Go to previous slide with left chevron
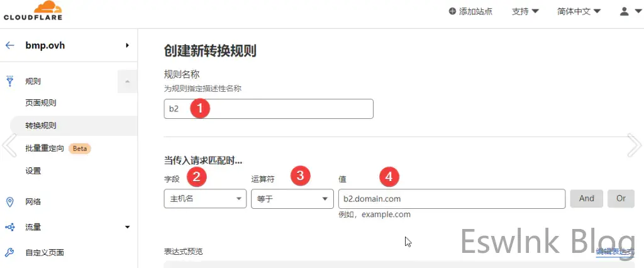 [9, 145]
